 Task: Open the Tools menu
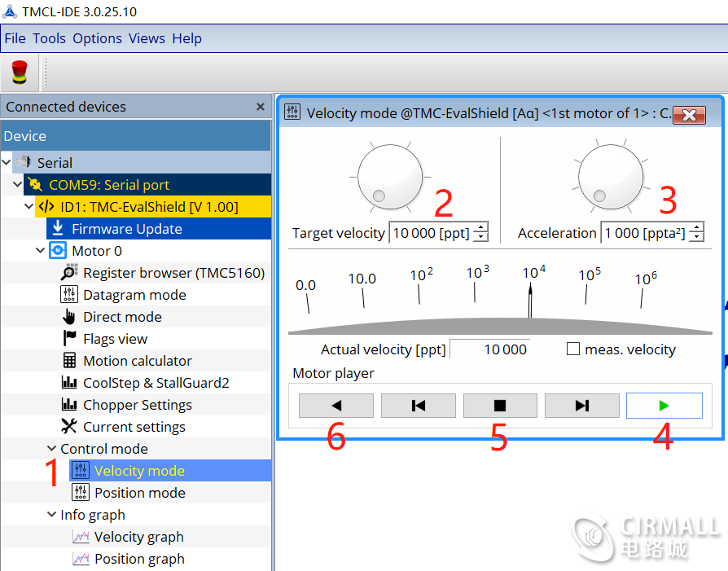coord(49,38)
